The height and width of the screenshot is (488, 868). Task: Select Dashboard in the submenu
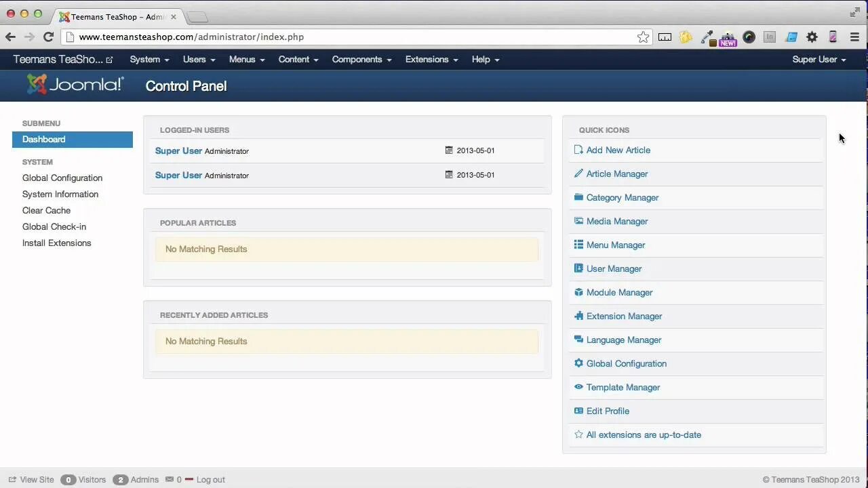(73, 140)
